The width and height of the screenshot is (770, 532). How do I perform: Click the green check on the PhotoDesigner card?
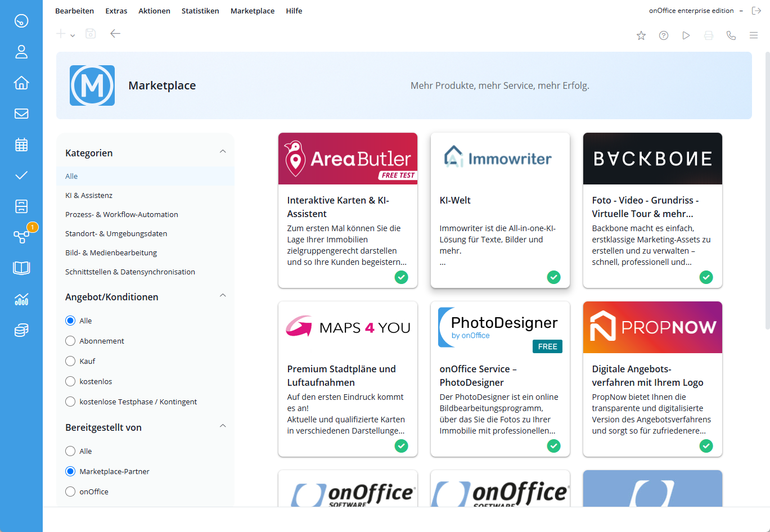[553, 445]
